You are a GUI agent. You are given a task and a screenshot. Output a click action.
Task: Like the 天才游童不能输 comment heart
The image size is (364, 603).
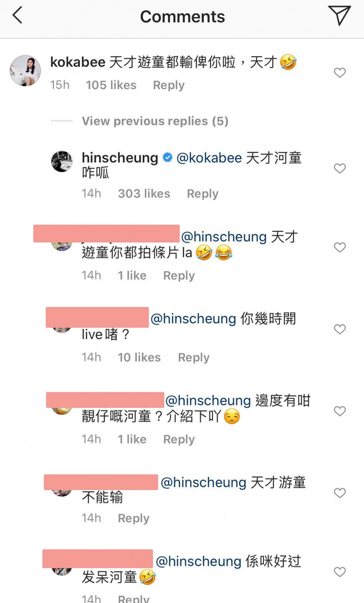340,493
